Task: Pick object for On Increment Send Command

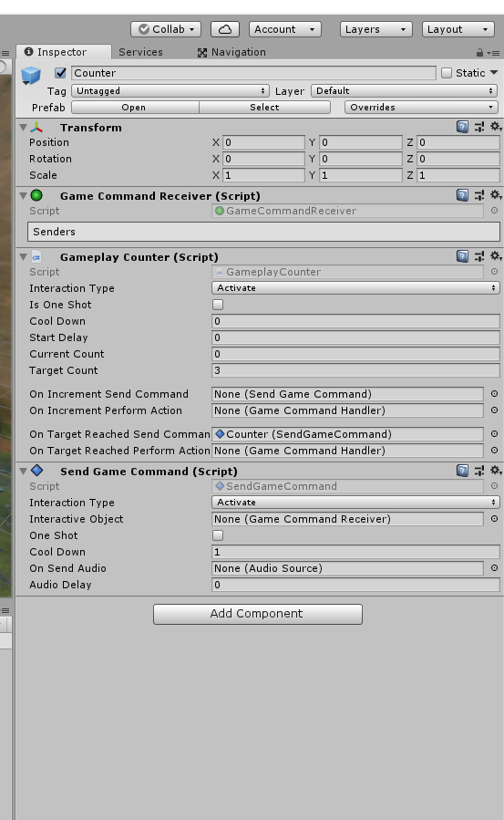Action: [x=494, y=394]
